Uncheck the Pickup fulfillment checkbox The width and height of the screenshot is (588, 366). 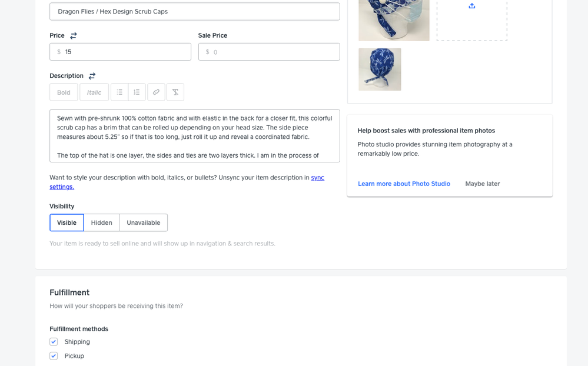tap(54, 356)
